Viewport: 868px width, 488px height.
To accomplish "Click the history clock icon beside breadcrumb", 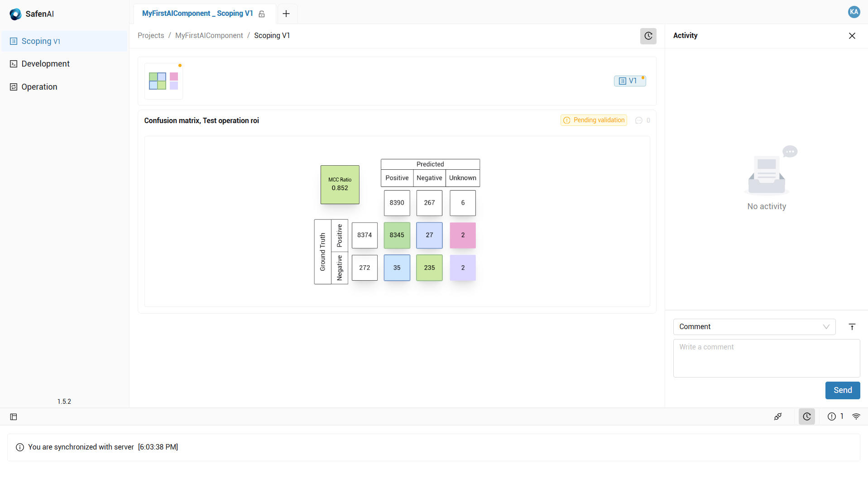I will [648, 36].
